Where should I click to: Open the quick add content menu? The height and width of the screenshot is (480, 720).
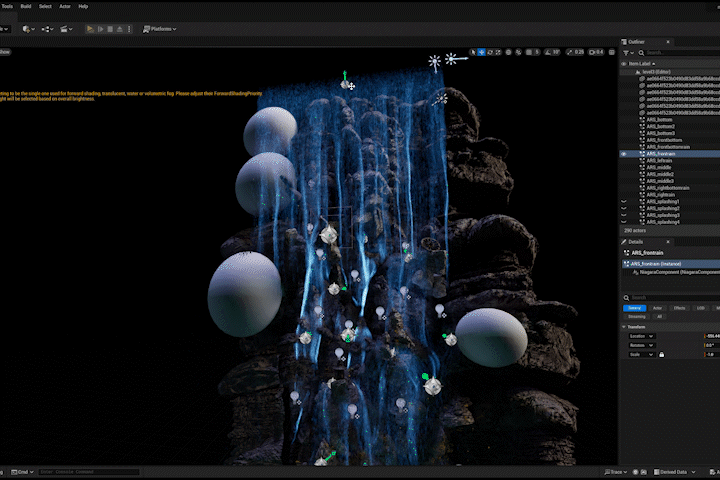[x=28, y=29]
